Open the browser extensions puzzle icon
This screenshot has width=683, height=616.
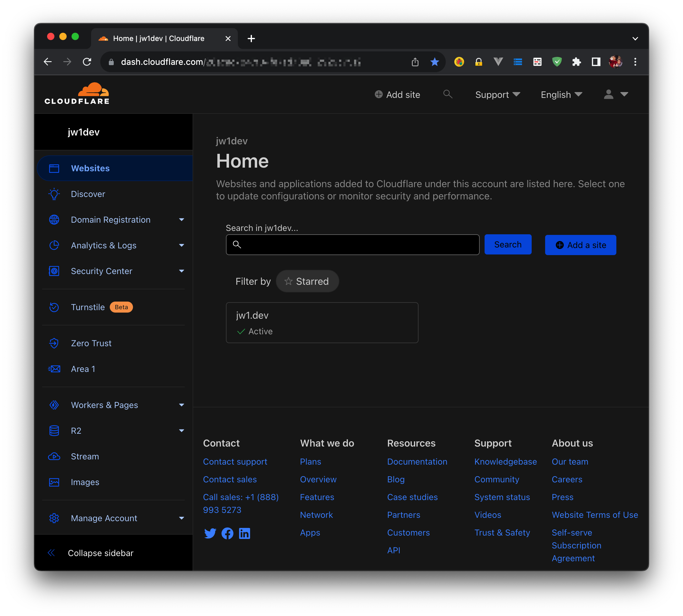[x=576, y=62]
